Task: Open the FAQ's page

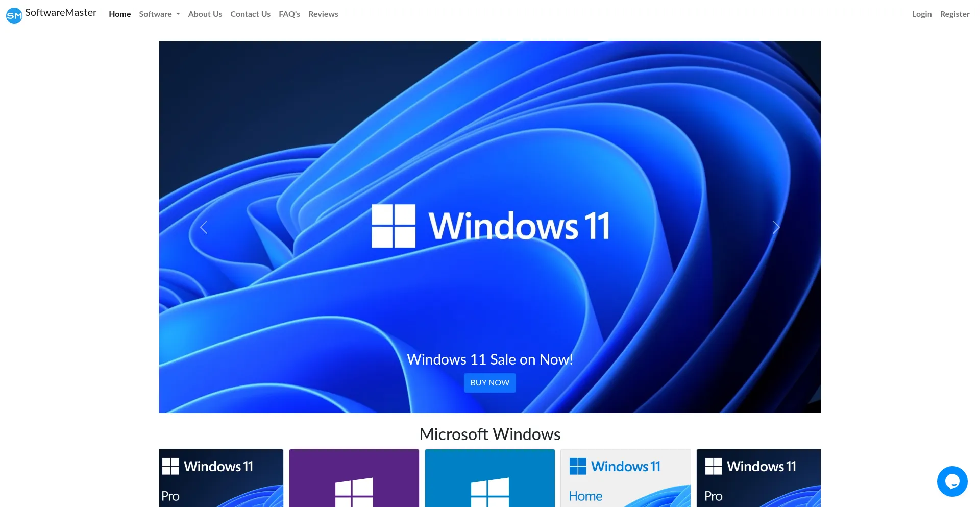Action: [x=289, y=14]
